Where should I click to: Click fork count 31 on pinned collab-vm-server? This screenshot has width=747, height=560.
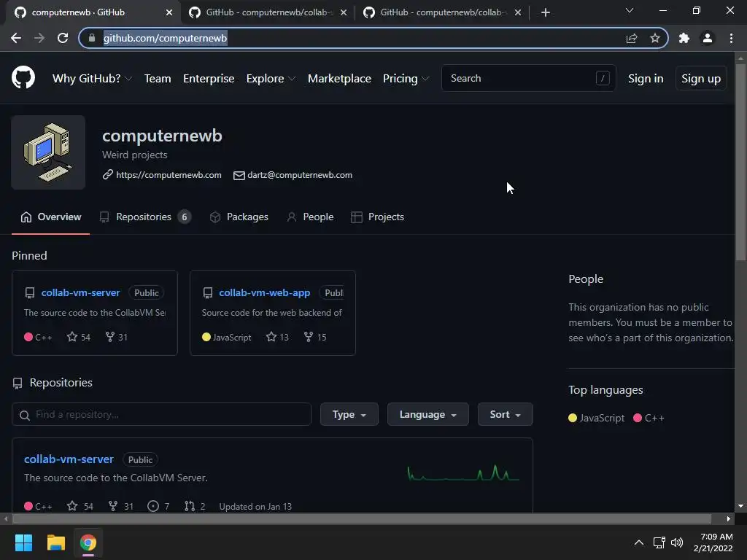(x=117, y=337)
